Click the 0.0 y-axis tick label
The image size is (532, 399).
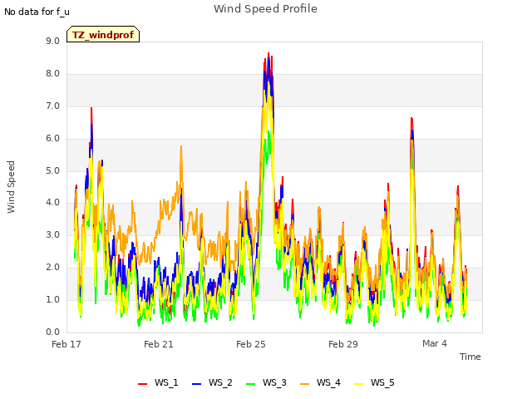pos(52,332)
